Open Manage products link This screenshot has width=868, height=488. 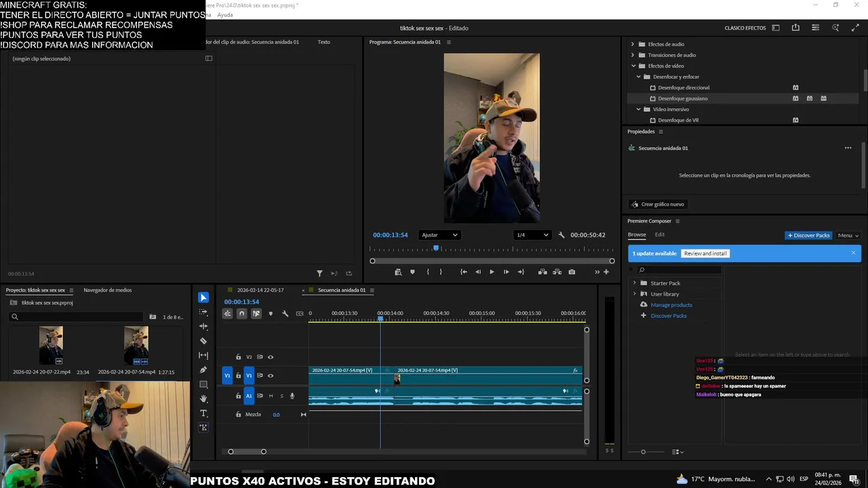tap(671, 305)
